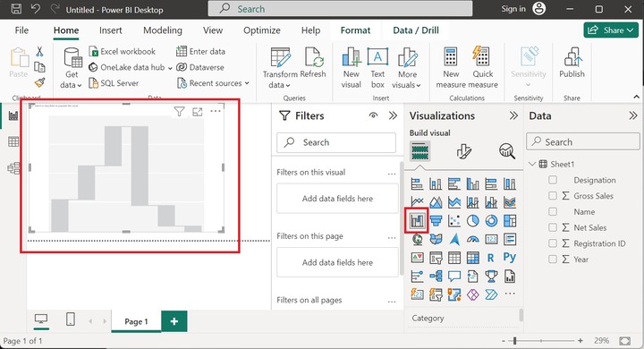This screenshot has height=349, width=644.
Task: Insert the Filled map visual
Action: (x=436, y=239)
